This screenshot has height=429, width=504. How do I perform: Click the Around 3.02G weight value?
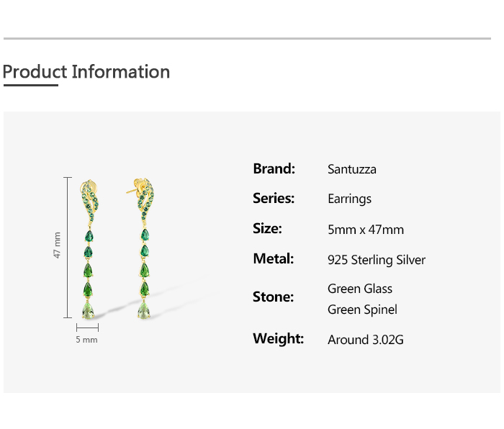tap(366, 340)
